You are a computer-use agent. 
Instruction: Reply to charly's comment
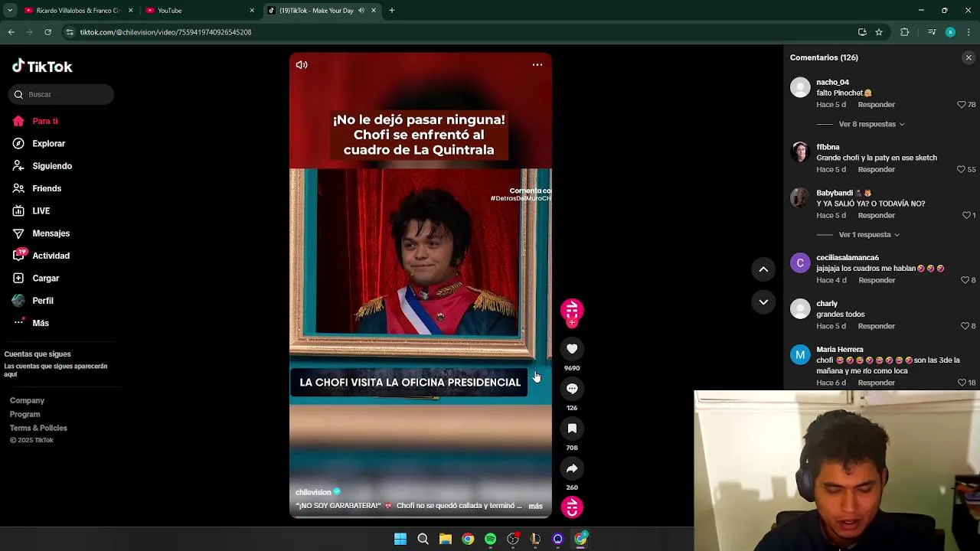(x=876, y=327)
